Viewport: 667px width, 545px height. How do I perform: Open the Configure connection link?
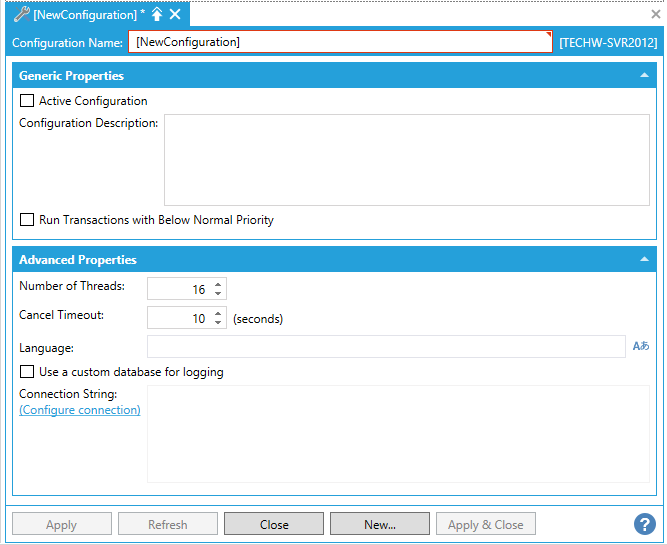(x=80, y=410)
